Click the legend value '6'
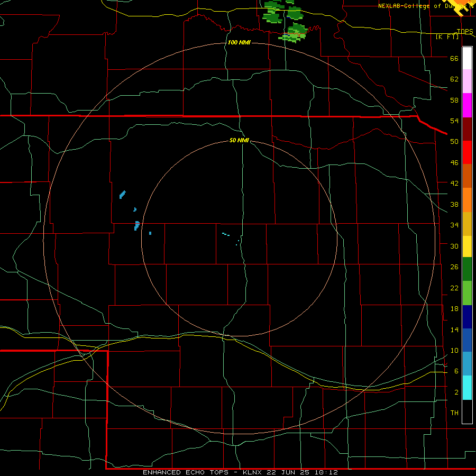Viewport: 476px width, 476px height. point(456,371)
